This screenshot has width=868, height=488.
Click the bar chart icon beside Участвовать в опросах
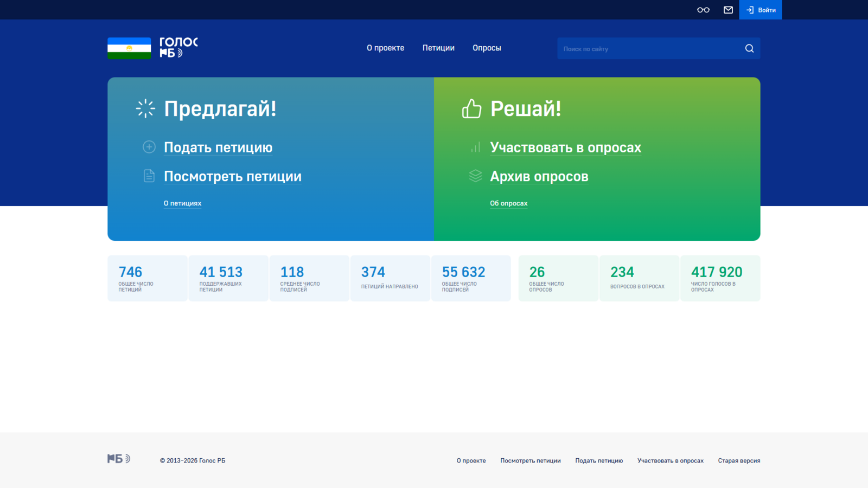coord(475,146)
